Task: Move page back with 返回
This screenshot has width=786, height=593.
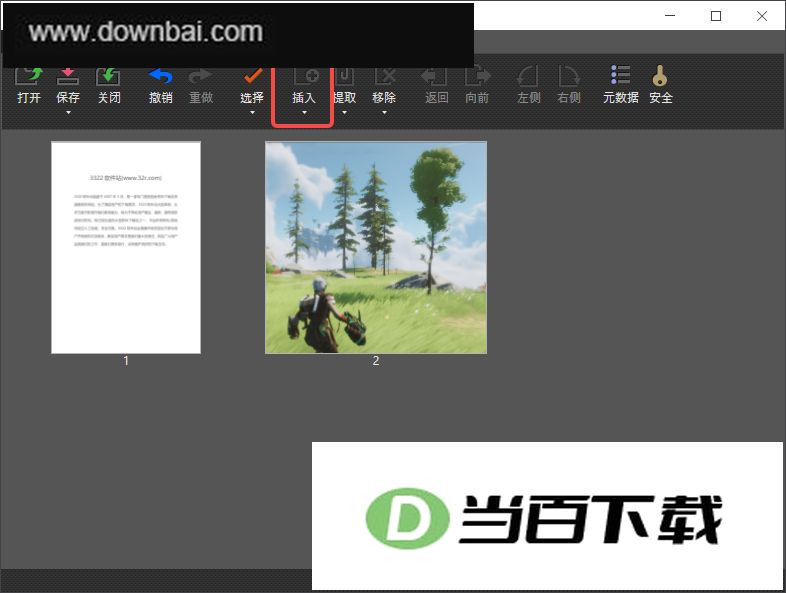Action: pos(436,86)
